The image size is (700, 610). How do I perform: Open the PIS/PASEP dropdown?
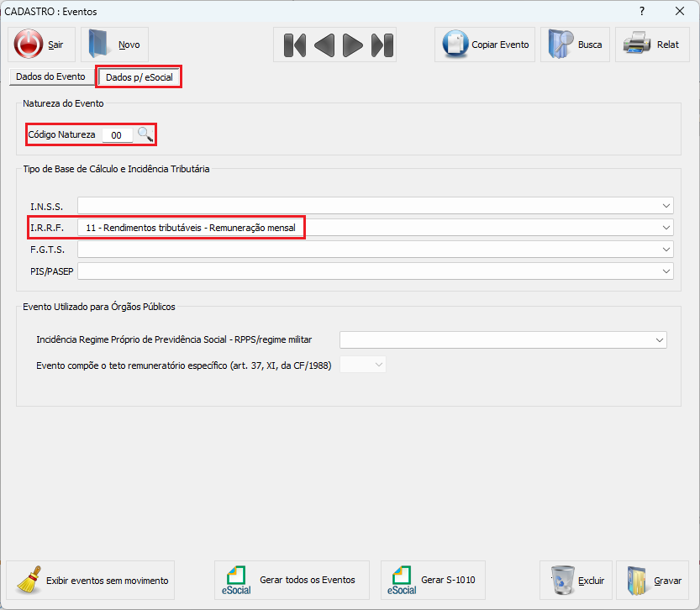pos(666,271)
